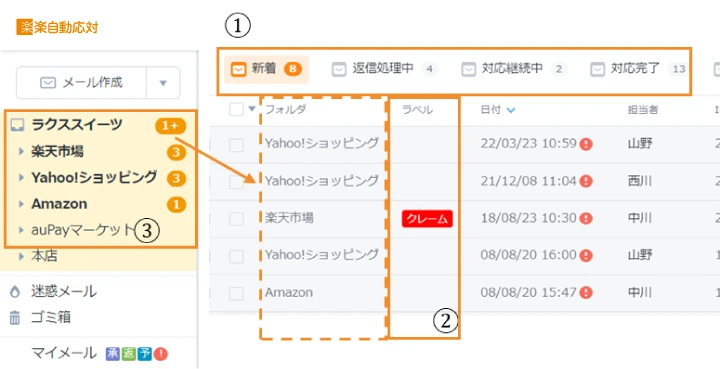Click 楽天市場 in the mail list
The width and height of the screenshot is (721, 369).
pyautogui.click(x=289, y=218)
